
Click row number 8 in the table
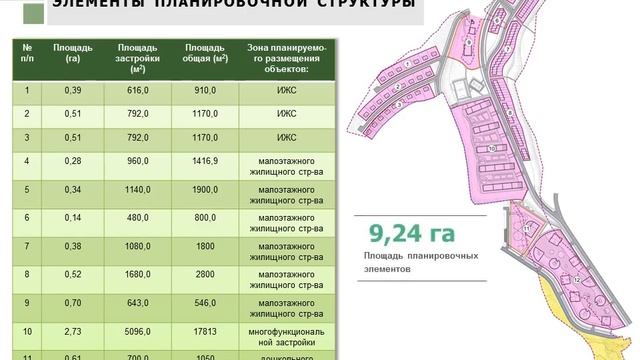pos(27,274)
